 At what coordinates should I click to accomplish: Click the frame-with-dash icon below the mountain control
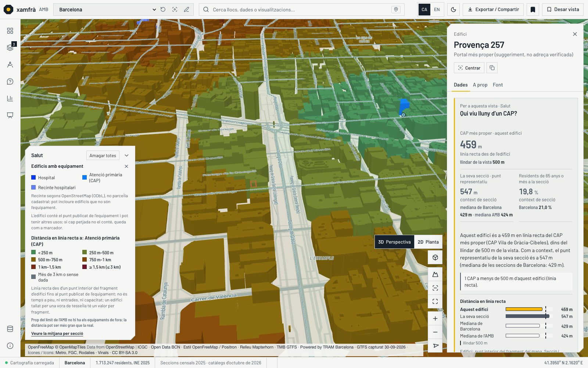click(x=435, y=288)
